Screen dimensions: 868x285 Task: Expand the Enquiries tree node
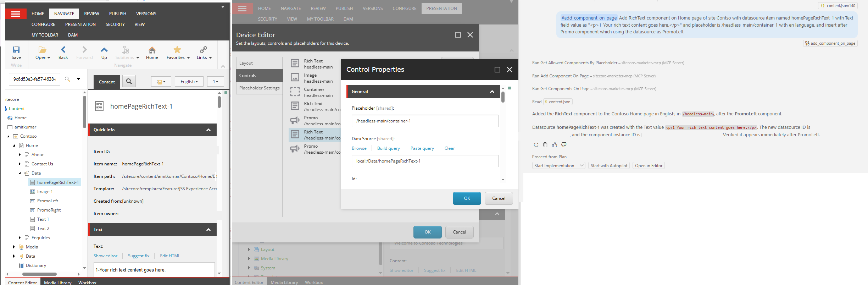20,238
